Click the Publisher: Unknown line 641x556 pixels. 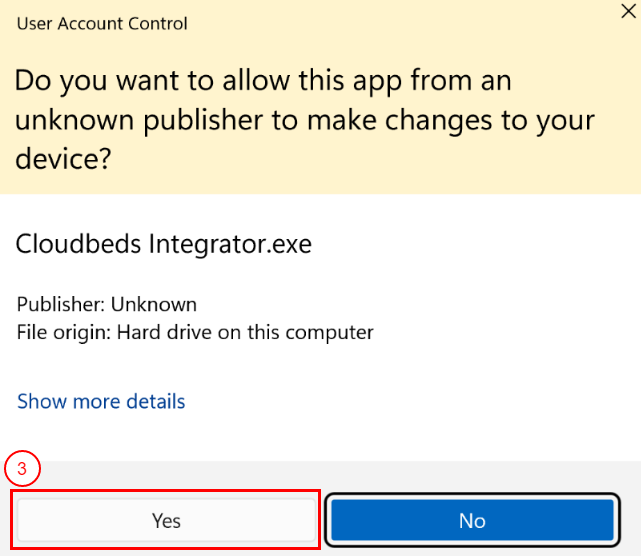click(x=107, y=304)
